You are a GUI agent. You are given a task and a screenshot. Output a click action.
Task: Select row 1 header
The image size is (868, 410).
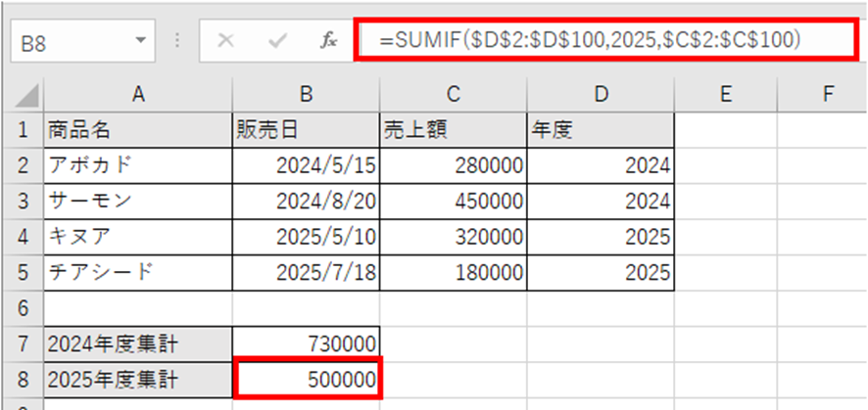pos(22,129)
